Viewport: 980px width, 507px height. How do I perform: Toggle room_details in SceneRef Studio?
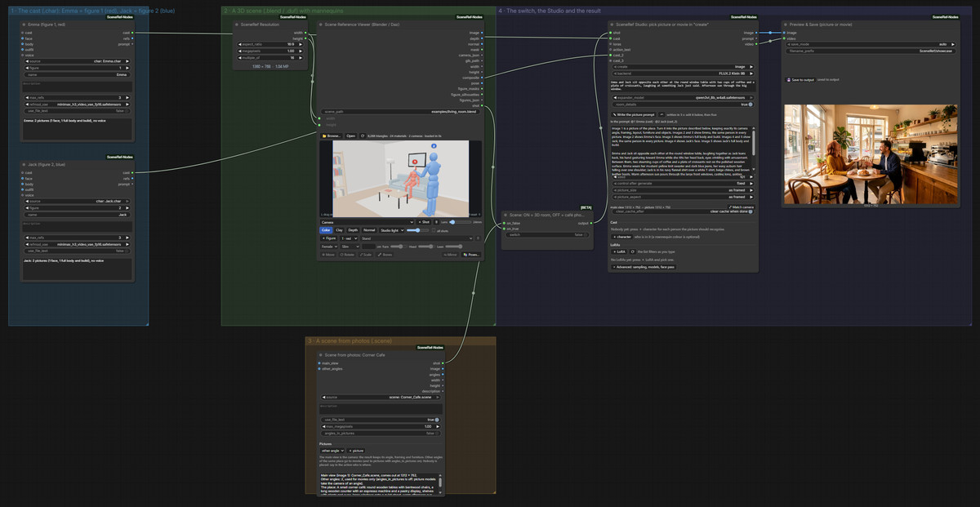point(683,105)
